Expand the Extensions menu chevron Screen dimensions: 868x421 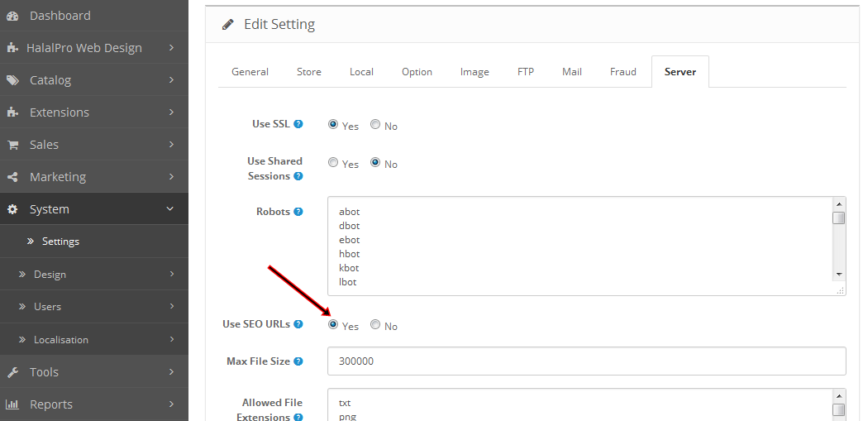[x=171, y=112]
